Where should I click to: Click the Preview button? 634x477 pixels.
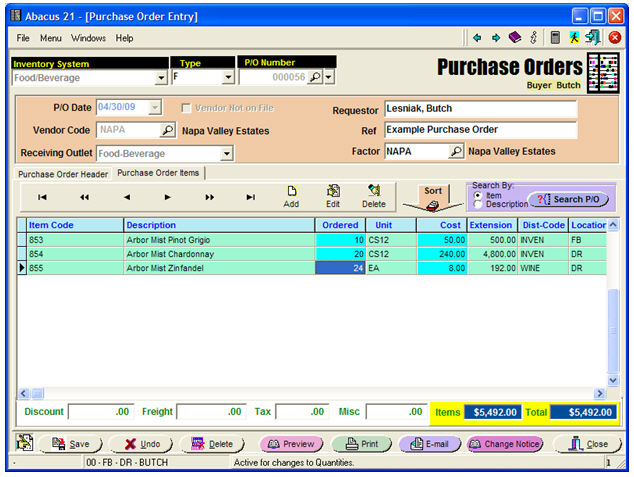291,444
